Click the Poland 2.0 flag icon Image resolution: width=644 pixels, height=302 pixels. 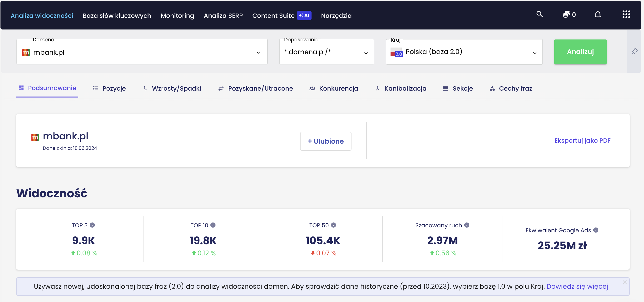pos(396,52)
